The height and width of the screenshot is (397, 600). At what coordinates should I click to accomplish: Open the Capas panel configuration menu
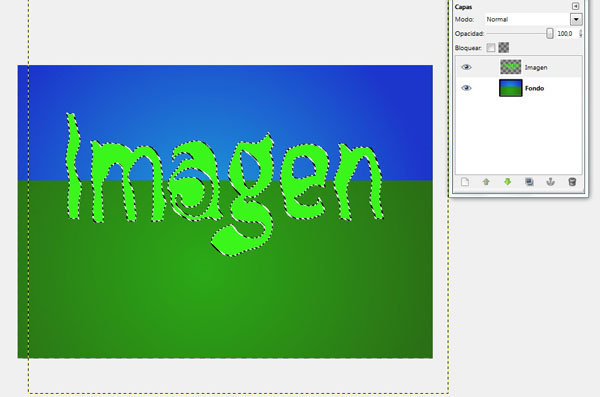(x=575, y=6)
